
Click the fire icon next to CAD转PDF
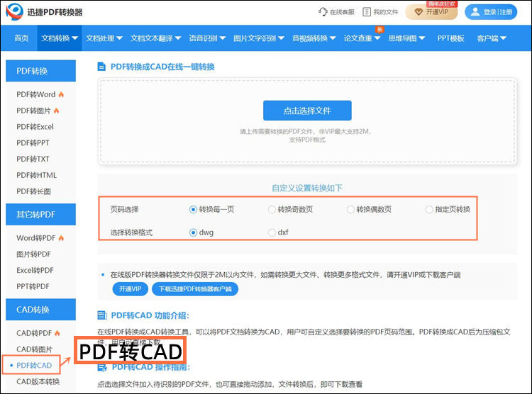pyautogui.click(x=57, y=333)
